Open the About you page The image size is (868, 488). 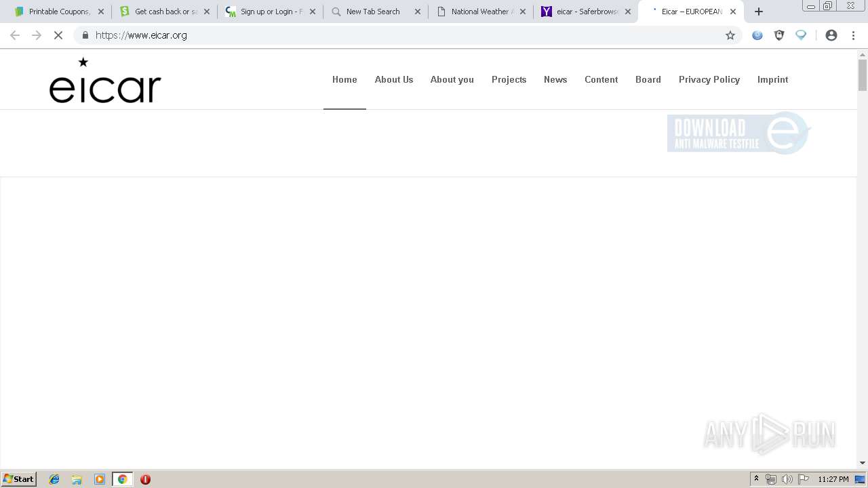(x=452, y=79)
